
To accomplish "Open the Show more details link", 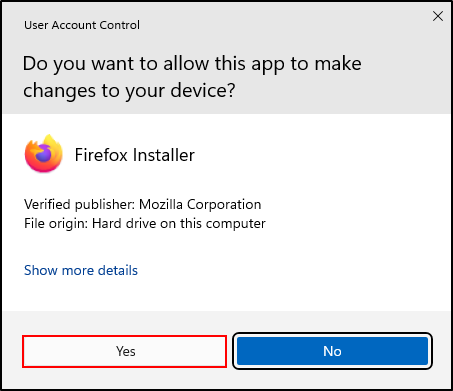I will 81,270.
